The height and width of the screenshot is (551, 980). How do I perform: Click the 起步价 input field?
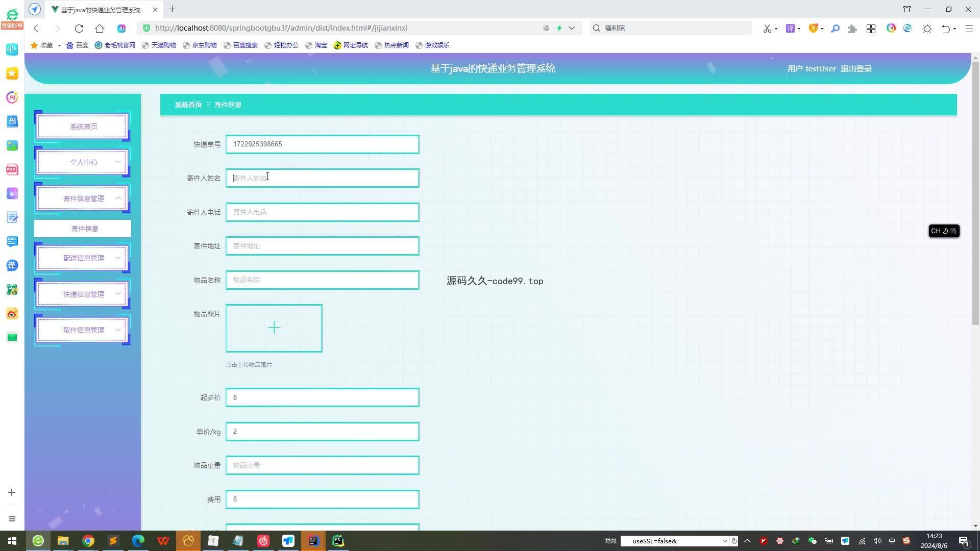[323, 397]
